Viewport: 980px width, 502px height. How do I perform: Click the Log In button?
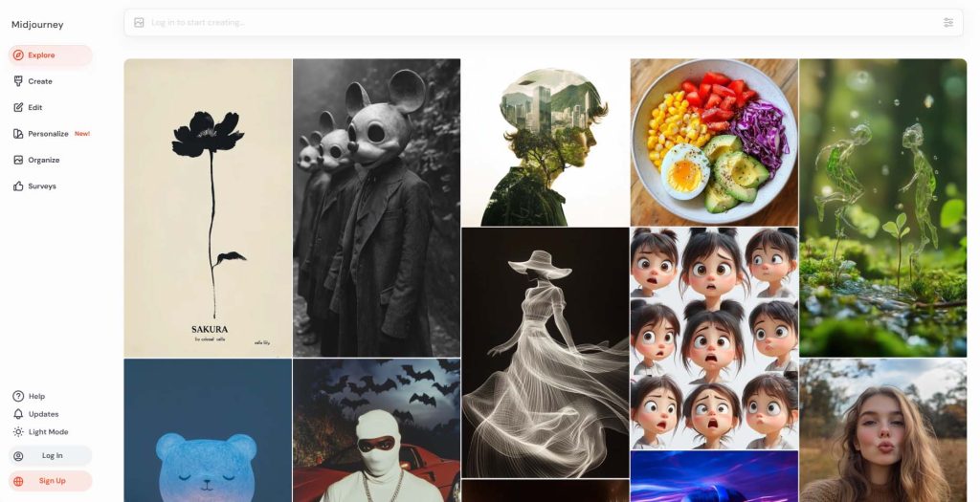click(x=50, y=456)
